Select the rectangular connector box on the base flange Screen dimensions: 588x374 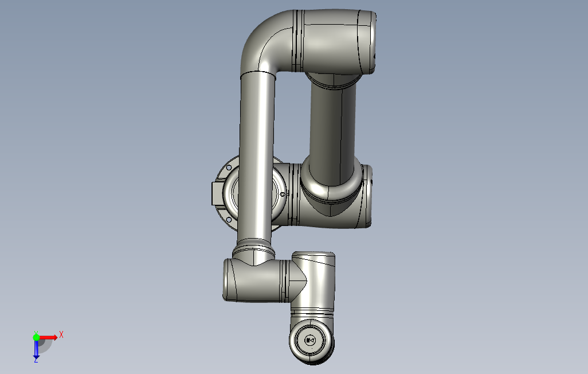[x=218, y=194]
